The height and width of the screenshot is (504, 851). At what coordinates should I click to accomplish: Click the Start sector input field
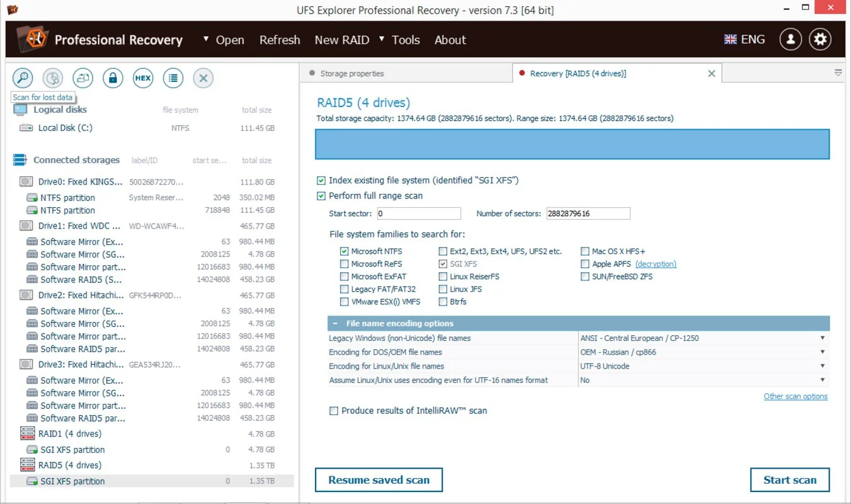pos(419,214)
